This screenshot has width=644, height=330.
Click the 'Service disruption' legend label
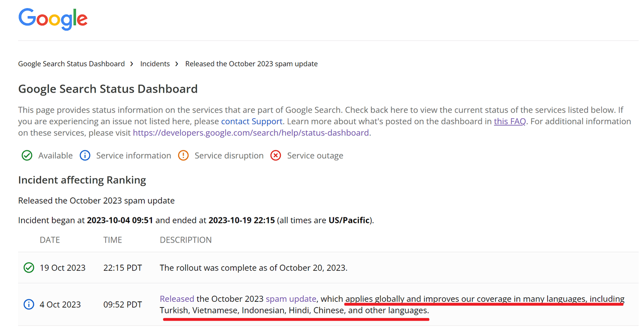click(229, 155)
